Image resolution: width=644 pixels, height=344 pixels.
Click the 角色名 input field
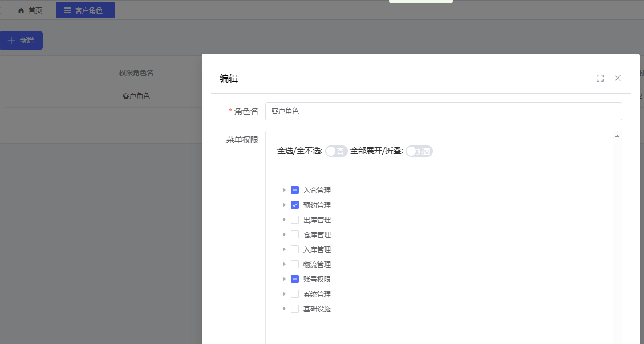point(443,111)
